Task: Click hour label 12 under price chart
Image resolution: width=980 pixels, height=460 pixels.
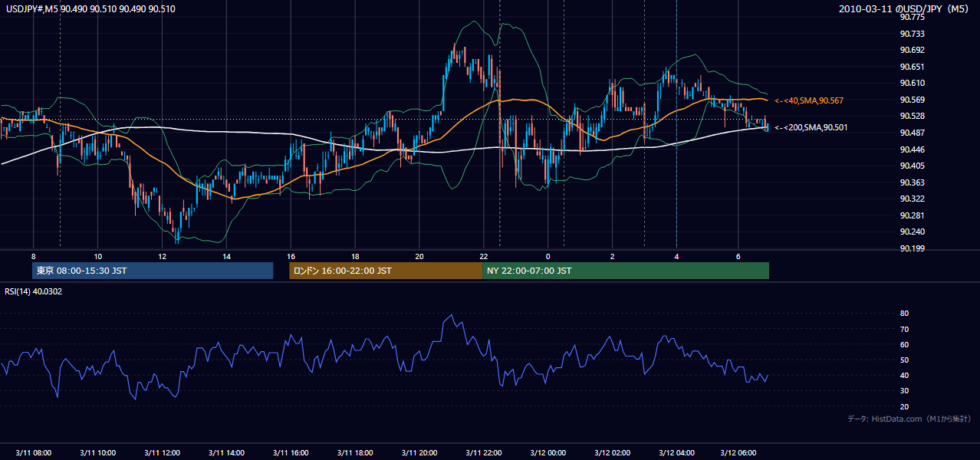Action: tap(162, 256)
